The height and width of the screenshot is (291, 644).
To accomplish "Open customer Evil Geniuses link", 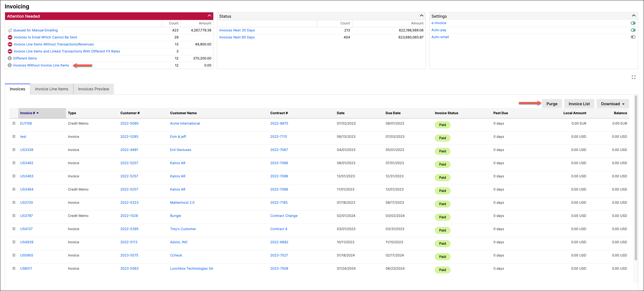I will [180, 150].
